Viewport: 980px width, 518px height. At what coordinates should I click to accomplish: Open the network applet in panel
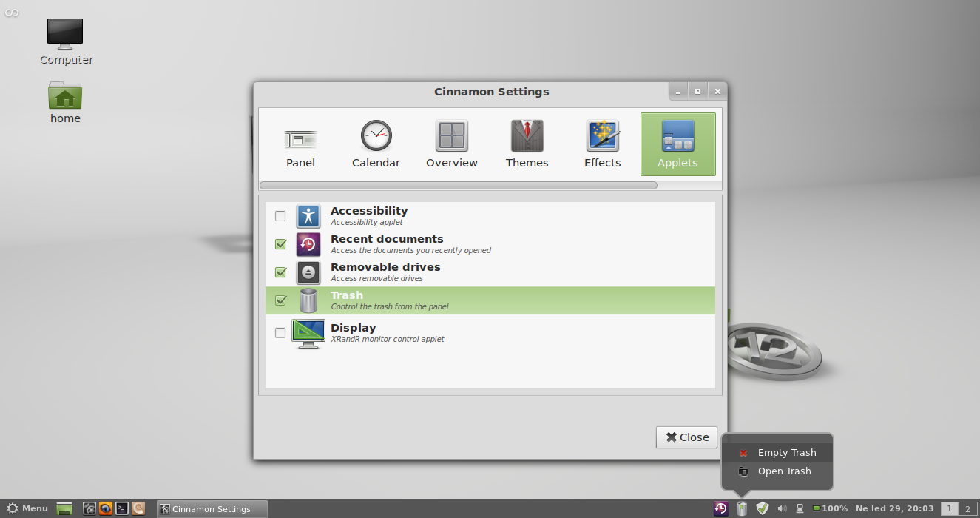pyautogui.click(x=800, y=508)
